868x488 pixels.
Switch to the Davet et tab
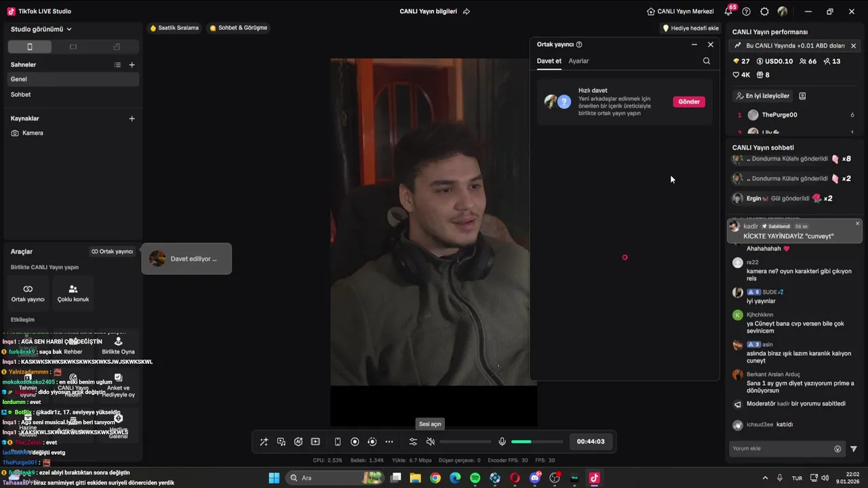coord(549,61)
